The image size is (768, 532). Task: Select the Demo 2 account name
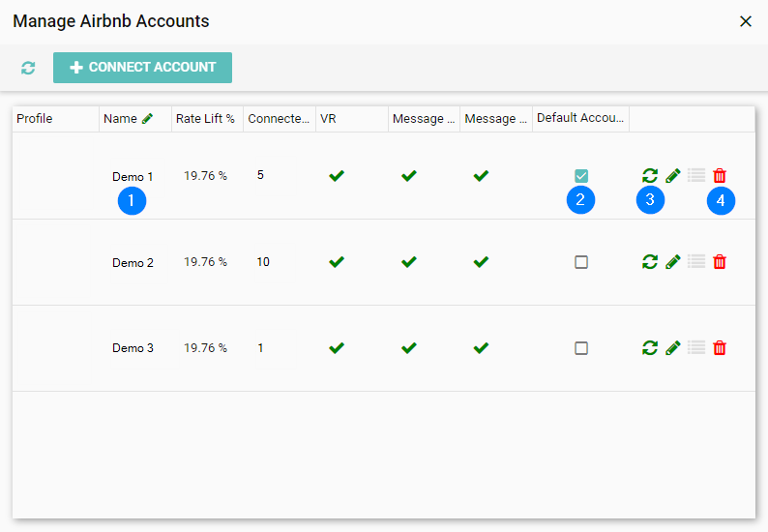click(x=133, y=263)
